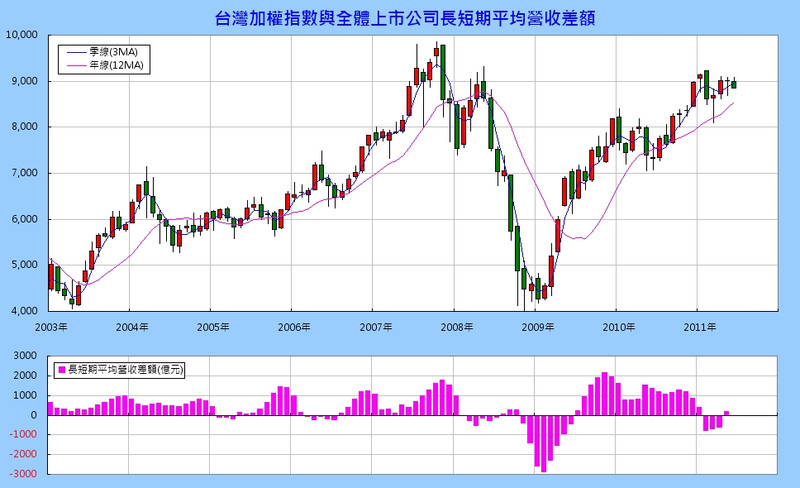The height and width of the screenshot is (488, 800).
Task: Click the 4,000 y-axis label
Action: pyautogui.click(x=25, y=310)
